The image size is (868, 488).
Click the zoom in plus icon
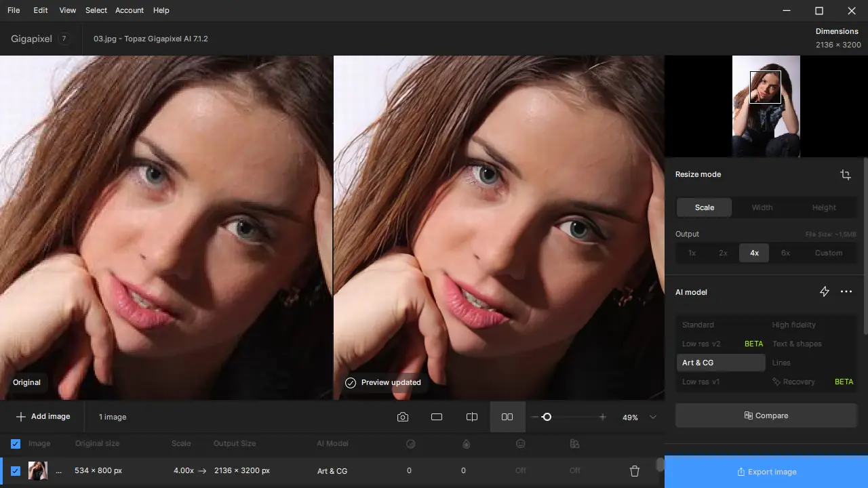[x=602, y=417]
